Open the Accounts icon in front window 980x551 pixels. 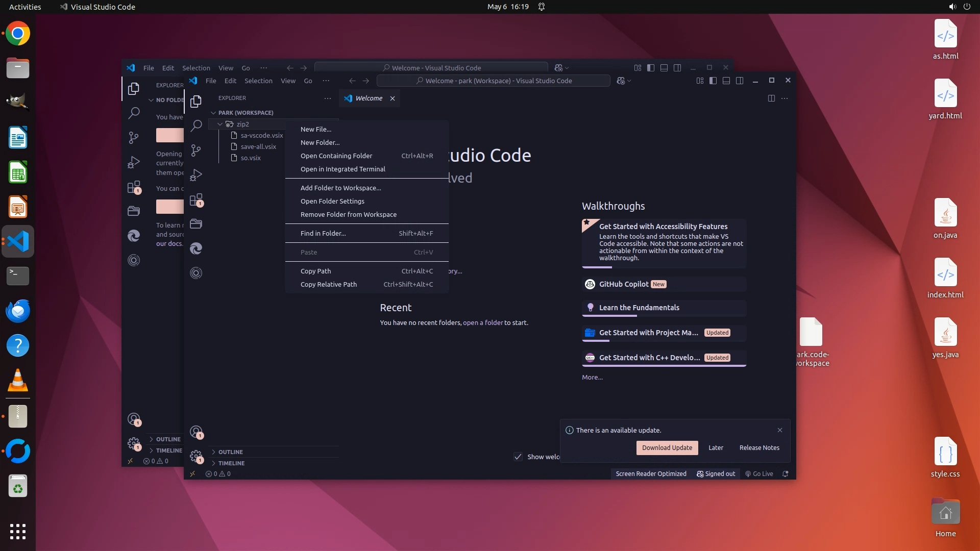[196, 432]
